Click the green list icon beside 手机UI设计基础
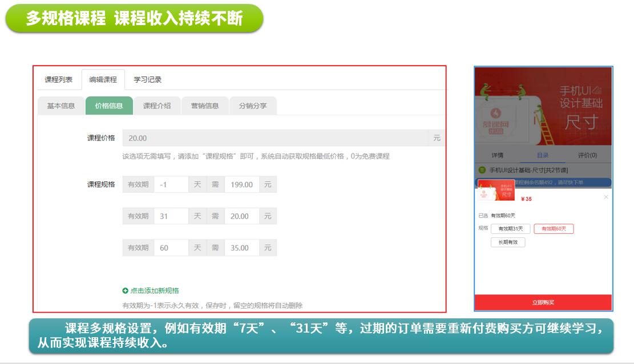Viewport: 634px width, 364px height. click(482, 170)
